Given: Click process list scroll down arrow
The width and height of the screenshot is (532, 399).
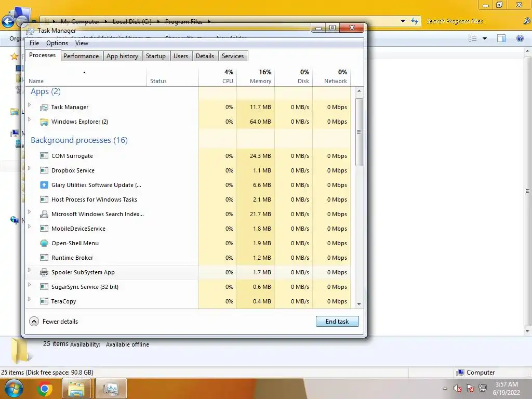Looking at the screenshot, I should [x=359, y=304].
